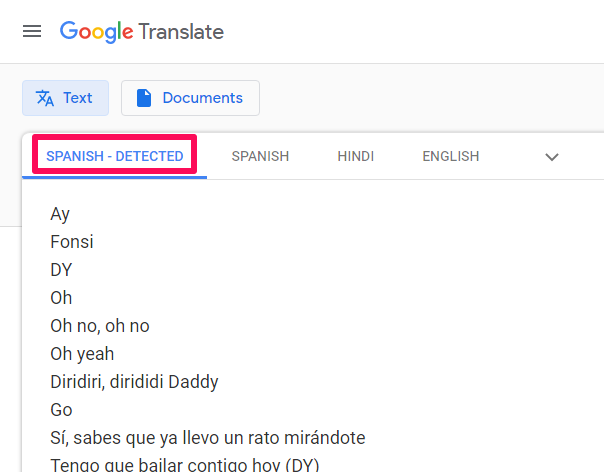This screenshot has width=604, height=472.
Task: Click the Translate wordmark in the header
Action: coord(181,32)
